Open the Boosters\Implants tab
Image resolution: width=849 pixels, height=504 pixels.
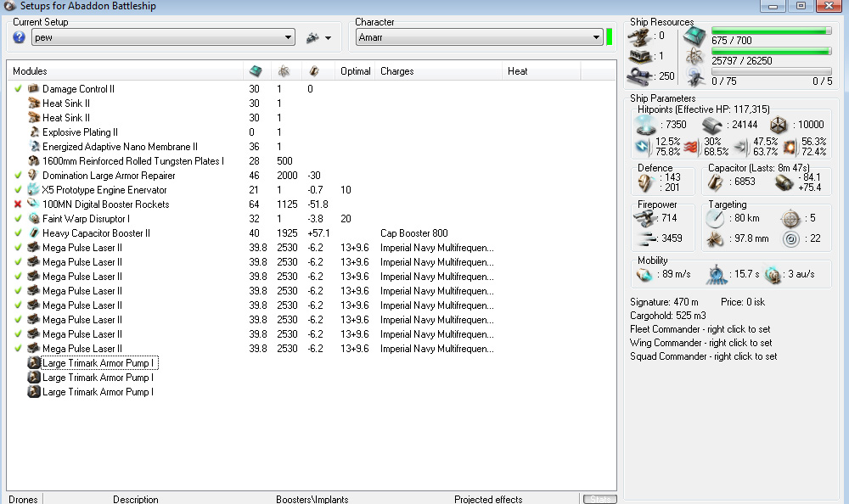point(312,499)
